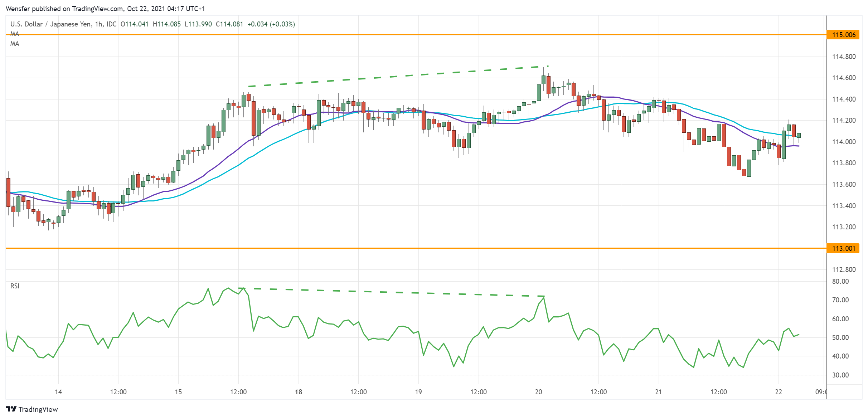
Task: Click the 114.800 price scale value
Action: coord(843,57)
